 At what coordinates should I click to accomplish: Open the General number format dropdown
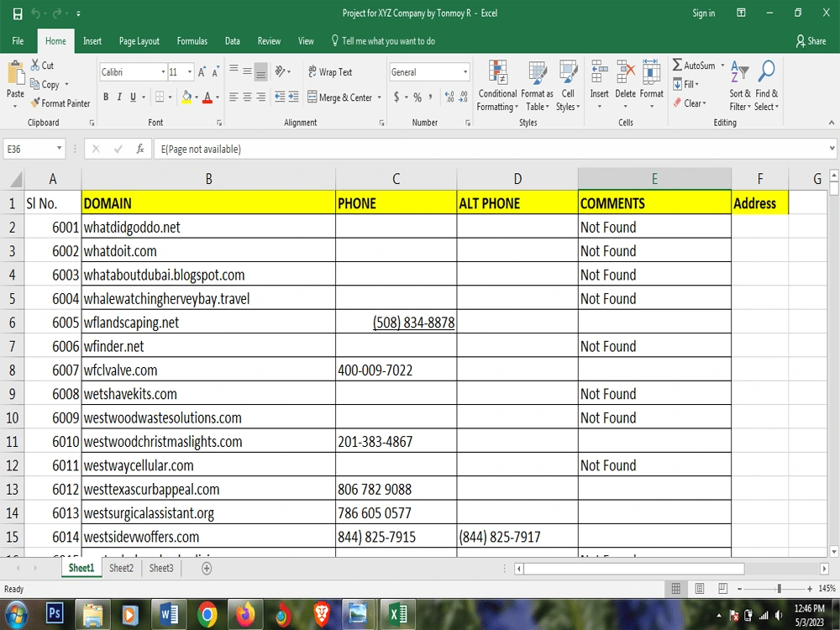[x=465, y=71]
